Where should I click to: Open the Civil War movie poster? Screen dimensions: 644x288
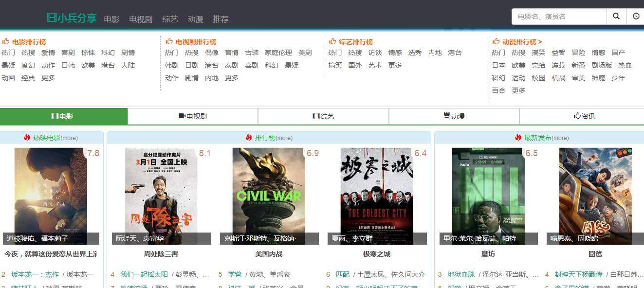[269, 196]
